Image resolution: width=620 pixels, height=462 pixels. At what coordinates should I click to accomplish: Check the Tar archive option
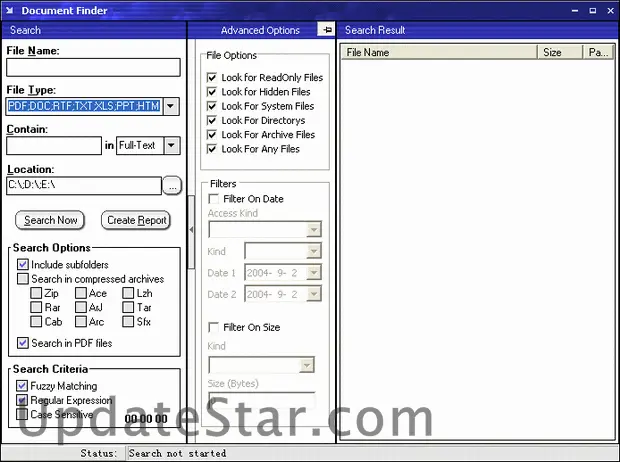[x=128, y=307]
